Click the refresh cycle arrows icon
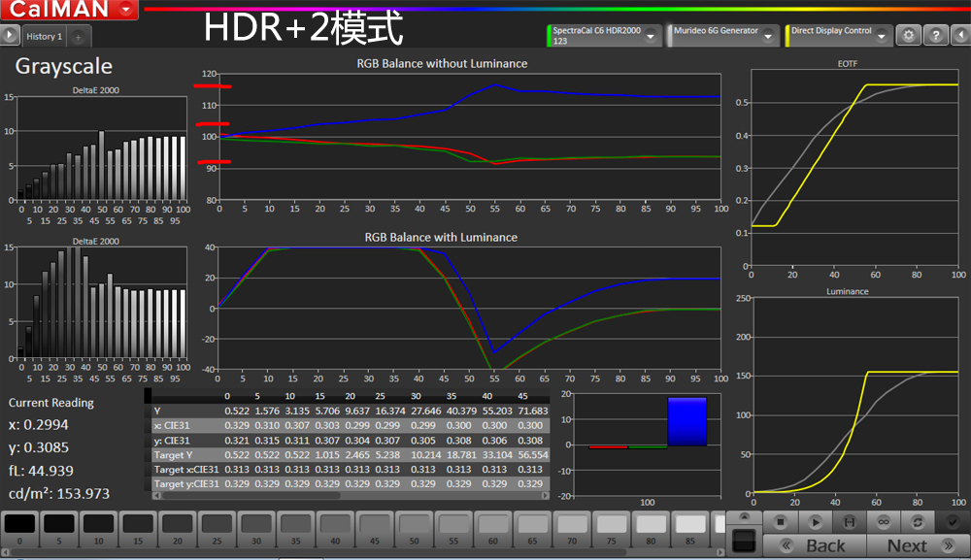Viewport: 971px width, 560px height. [918, 522]
